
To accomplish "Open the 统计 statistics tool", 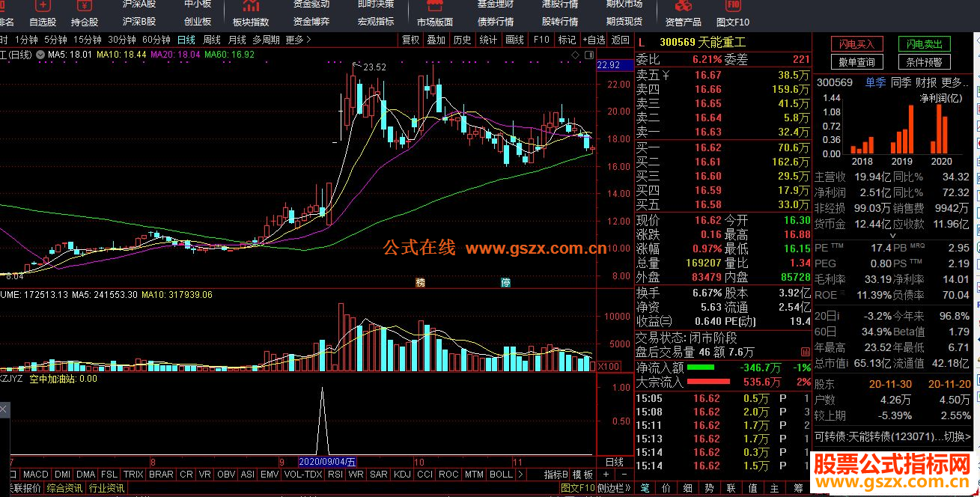I will pos(488,40).
